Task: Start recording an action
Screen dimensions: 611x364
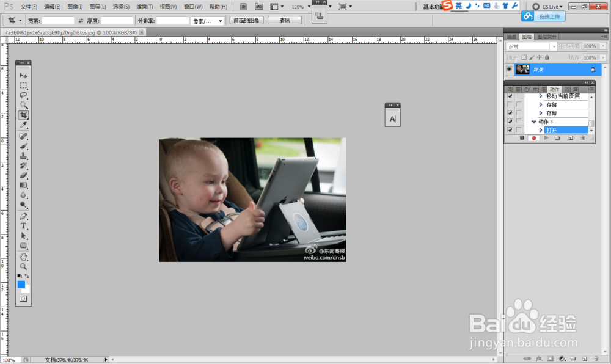Action: click(x=534, y=138)
